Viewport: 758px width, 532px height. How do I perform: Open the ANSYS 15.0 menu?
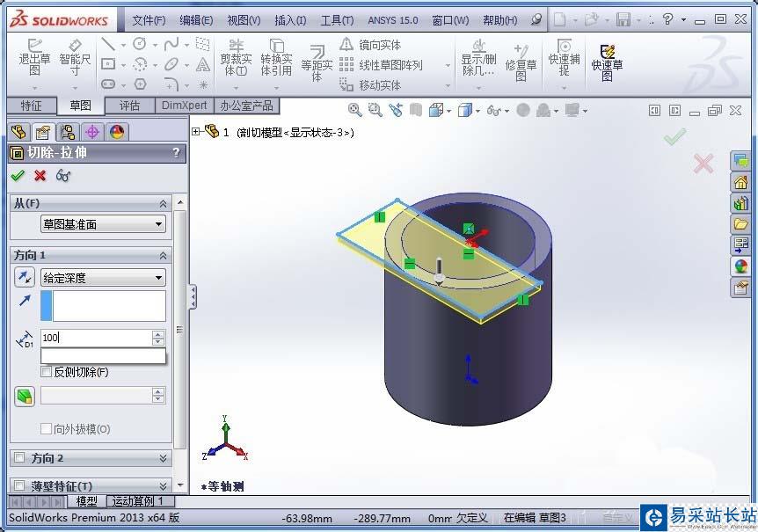(x=392, y=20)
